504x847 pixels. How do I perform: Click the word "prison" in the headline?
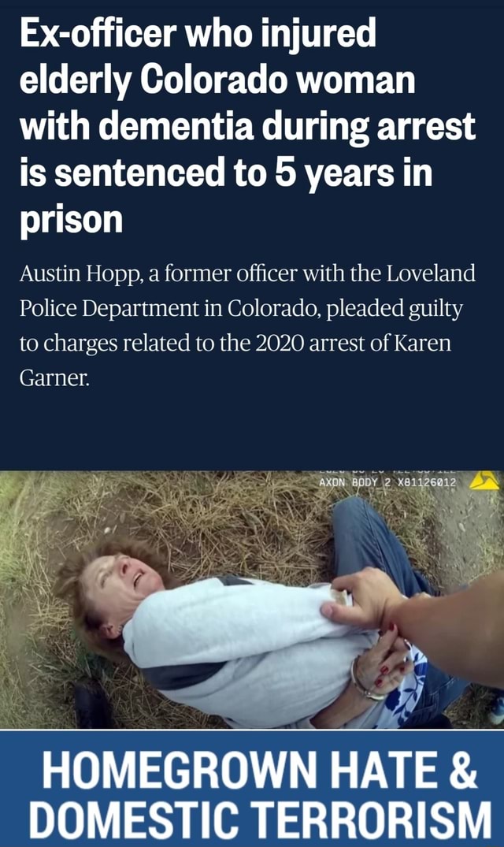click(x=71, y=221)
